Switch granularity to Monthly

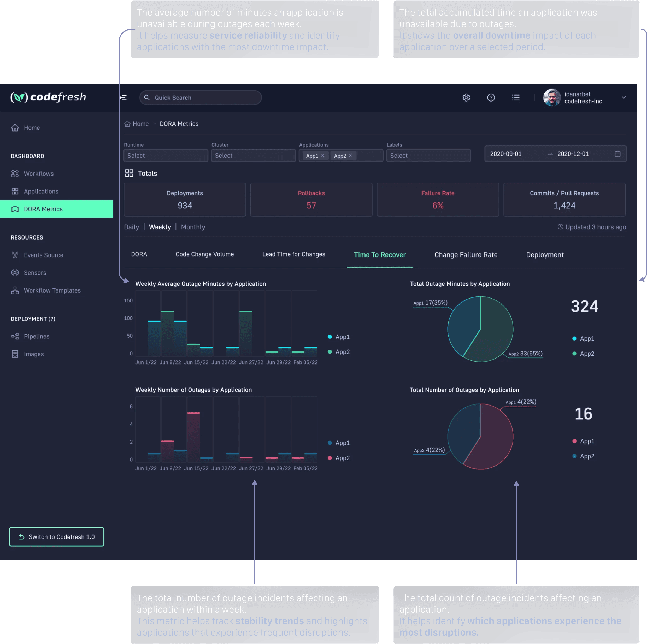[x=193, y=227]
